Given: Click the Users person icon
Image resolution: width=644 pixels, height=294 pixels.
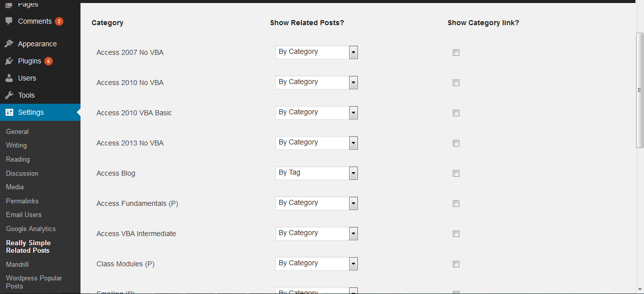Looking at the screenshot, I should tap(9, 78).
